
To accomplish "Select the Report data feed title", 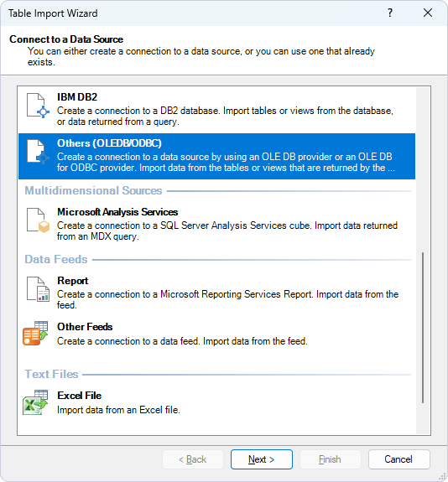I will (73, 281).
